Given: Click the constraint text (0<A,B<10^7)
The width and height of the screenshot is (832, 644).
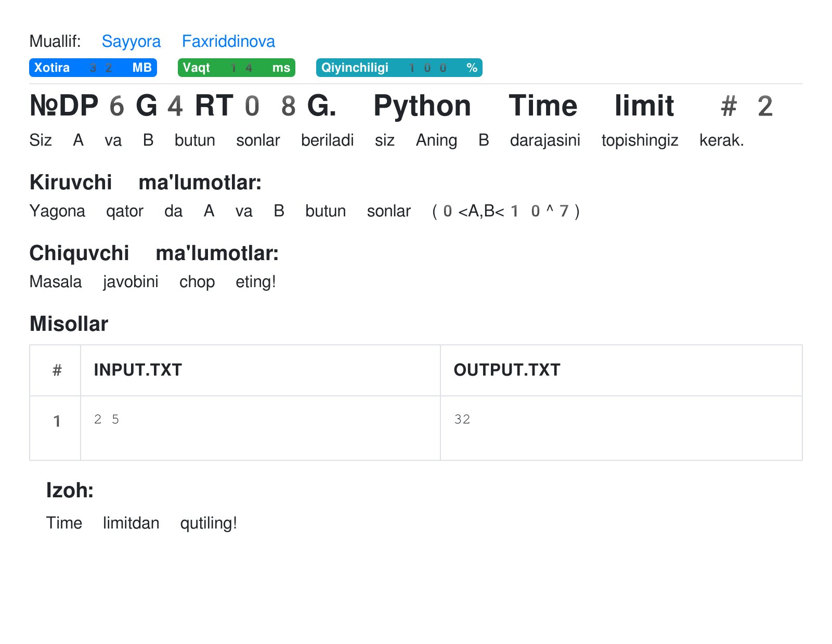Looking at the screenshot, I should coord(505,211).
